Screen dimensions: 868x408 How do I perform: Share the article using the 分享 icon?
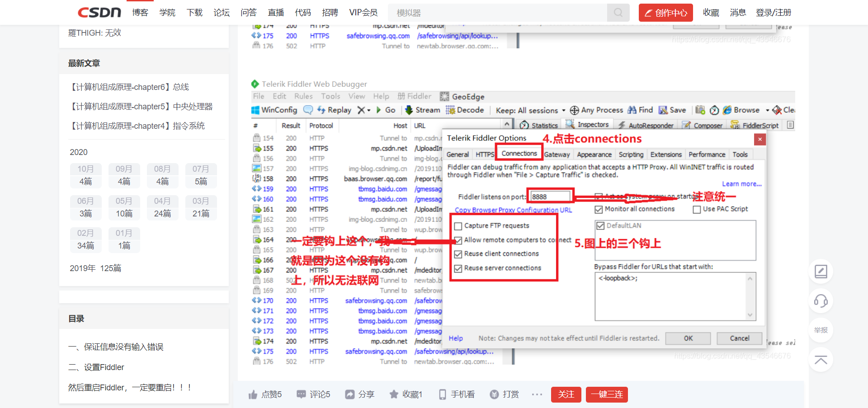pyautogui.click(x=350, y=394)
